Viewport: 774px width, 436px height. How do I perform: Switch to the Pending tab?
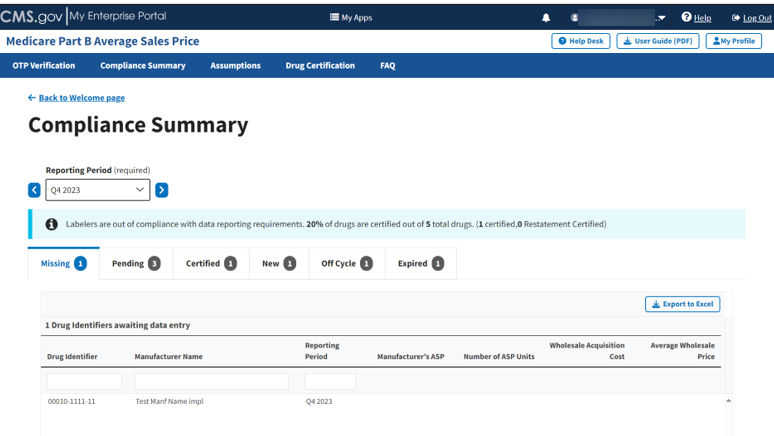pos(136,263)
